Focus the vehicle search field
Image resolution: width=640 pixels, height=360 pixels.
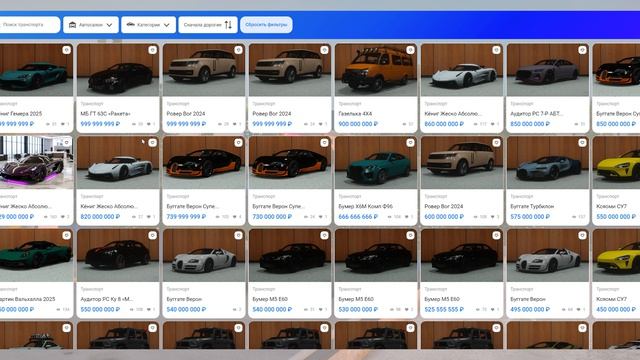pos(29,24)
